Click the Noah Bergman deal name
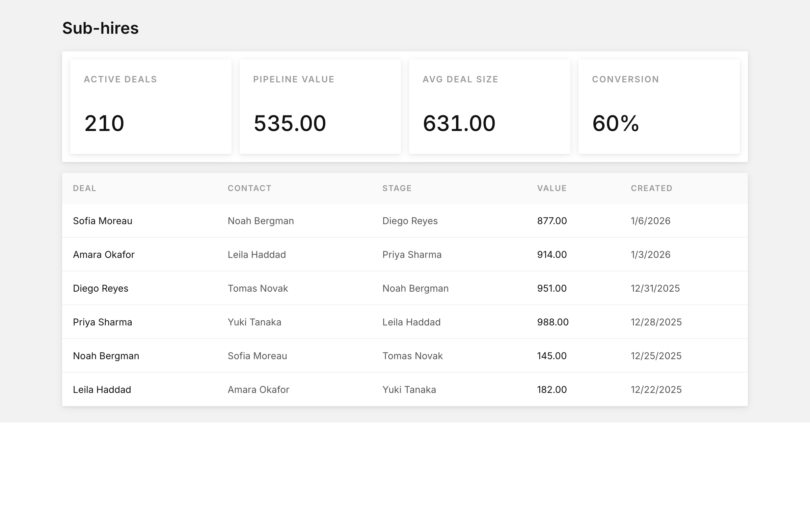Viewport: 810px width, 532px height. [x=106, y=356]
